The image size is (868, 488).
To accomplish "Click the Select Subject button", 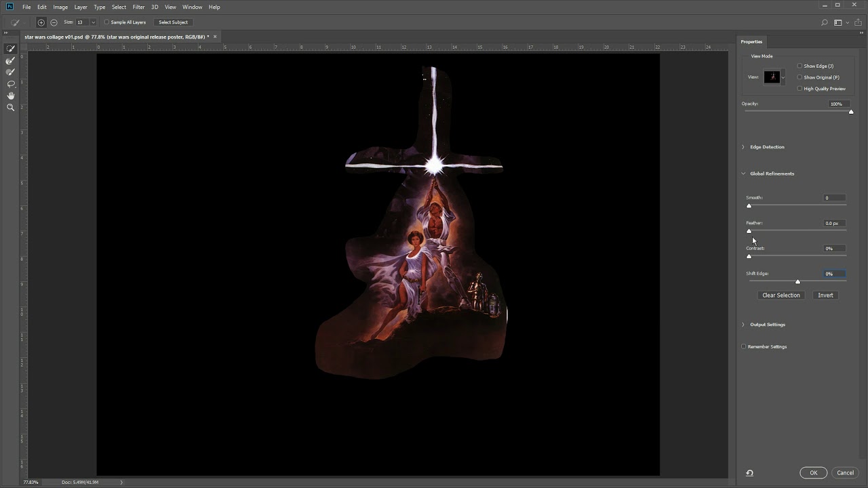I will click(x=173, y=22).
